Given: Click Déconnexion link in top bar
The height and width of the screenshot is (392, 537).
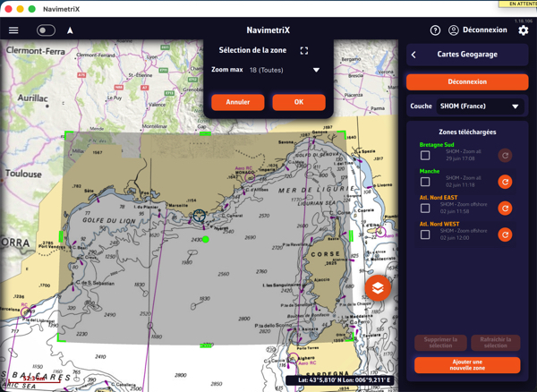Looking at the screenshot, I should point(484,30).
